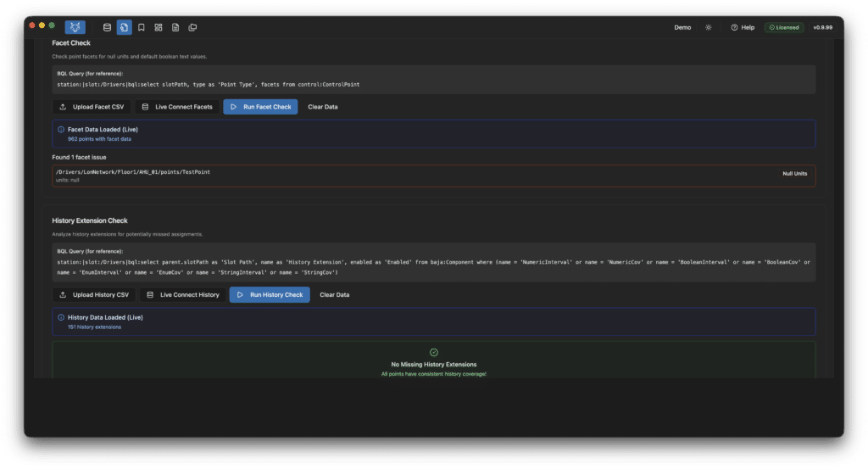Click Upload Facet CSV button
This screenshot has height=469, width=868.
point(92,107)
